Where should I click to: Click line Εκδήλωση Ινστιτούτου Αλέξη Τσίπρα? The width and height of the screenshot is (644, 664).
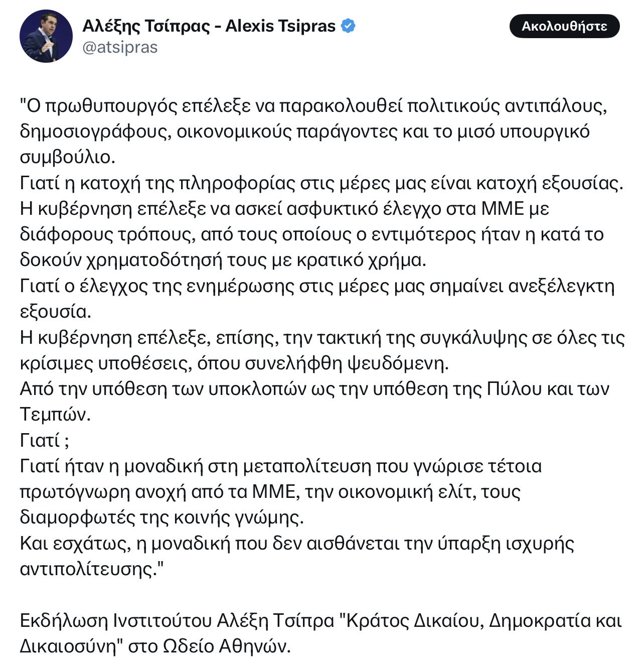(321, 621)
